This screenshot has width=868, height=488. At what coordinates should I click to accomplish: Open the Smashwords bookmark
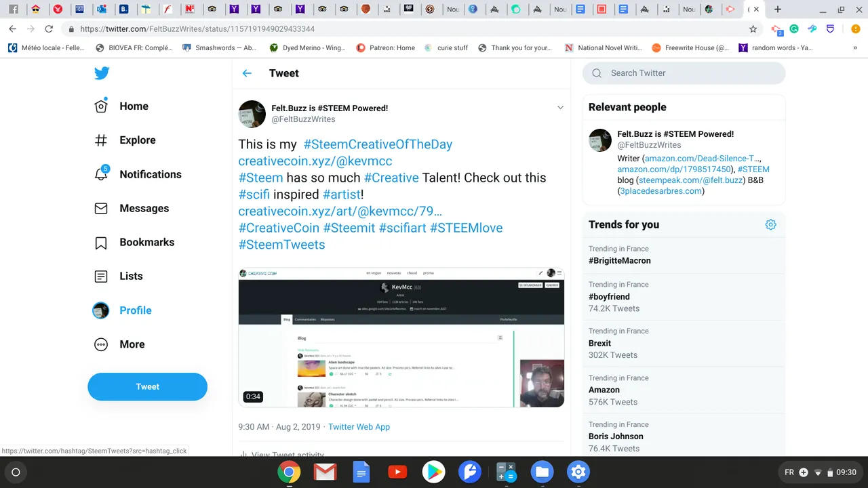click(220, 48)
